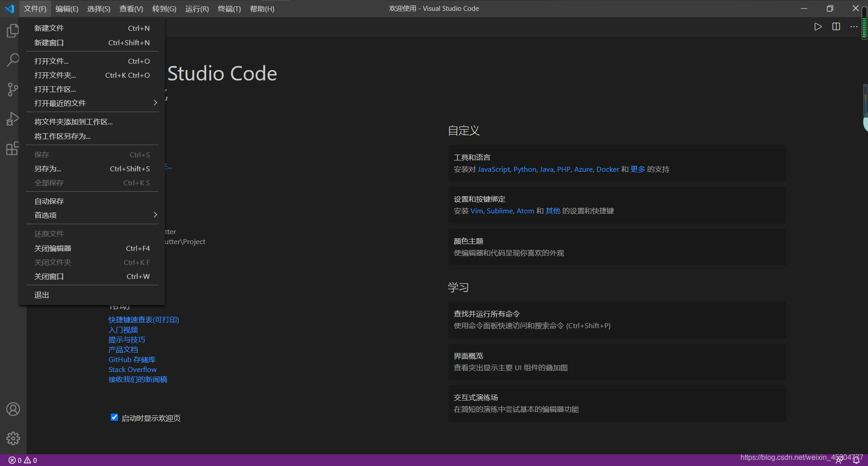Open the 颜色主题 card

point(617,247)
